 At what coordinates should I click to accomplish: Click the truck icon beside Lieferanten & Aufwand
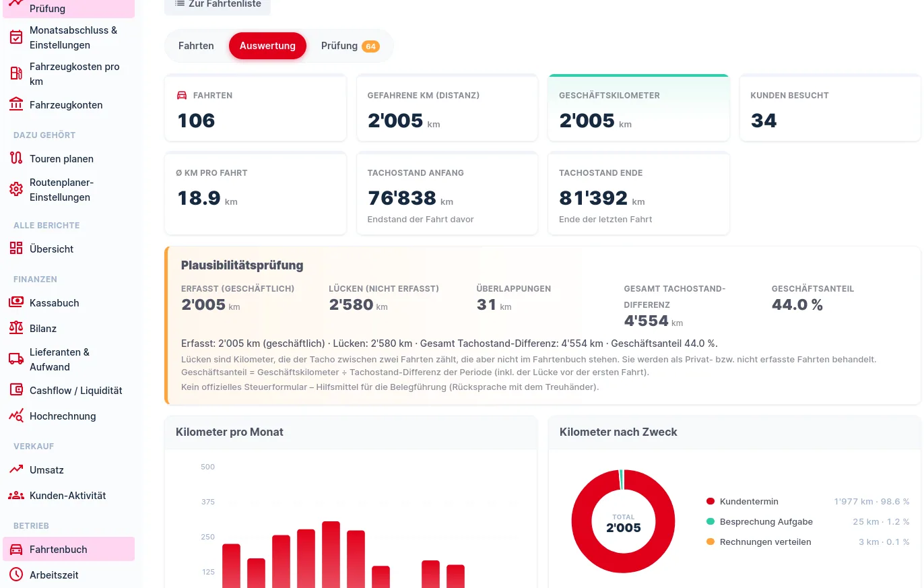point(16,360)
